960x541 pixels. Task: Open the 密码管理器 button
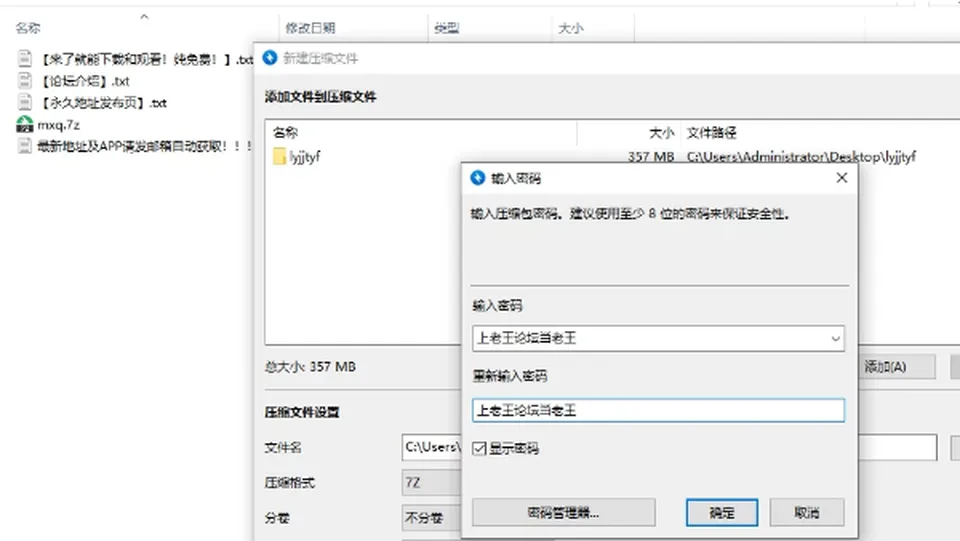tap(563, 512)
